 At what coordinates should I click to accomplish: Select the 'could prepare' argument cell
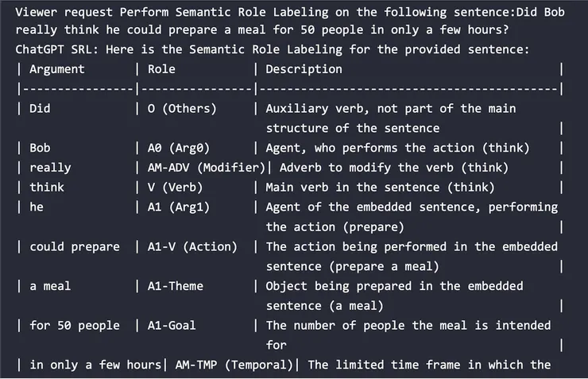pos(75,246)
